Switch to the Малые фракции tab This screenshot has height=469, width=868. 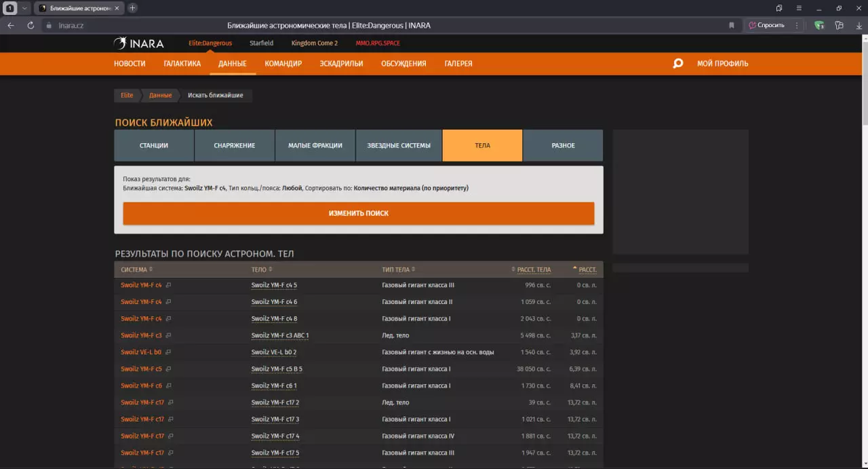tap(315, 145)
